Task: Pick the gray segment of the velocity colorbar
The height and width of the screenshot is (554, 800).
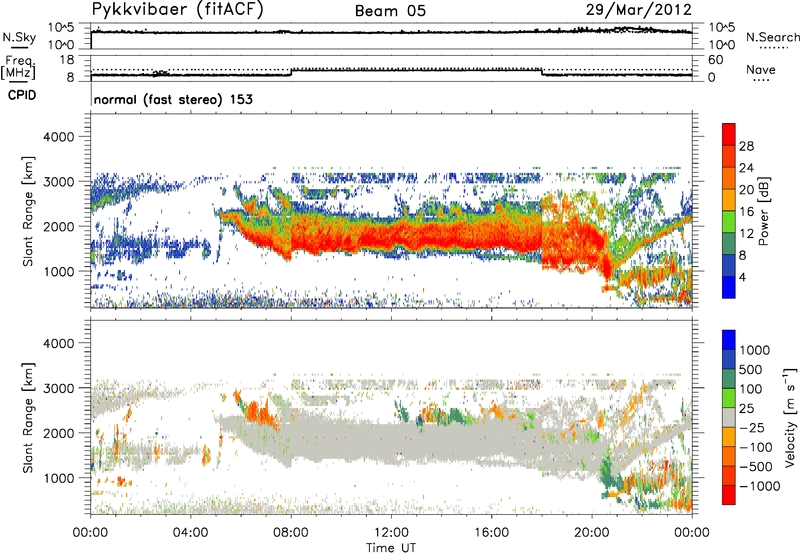Action: [729, 417]
